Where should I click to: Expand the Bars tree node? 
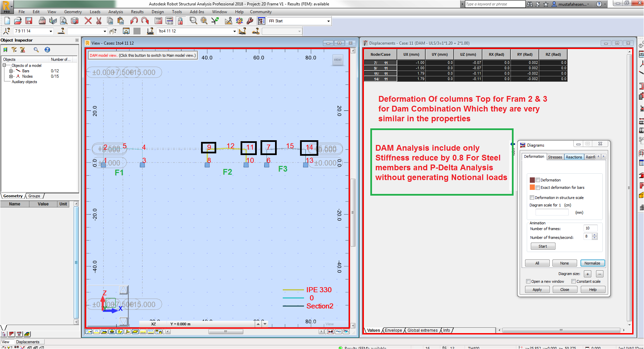pos(11,71)
